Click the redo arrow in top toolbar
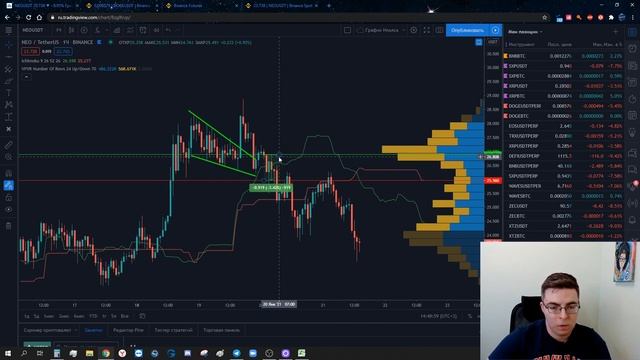The image size is (640, 360). (x=177, y=30)
